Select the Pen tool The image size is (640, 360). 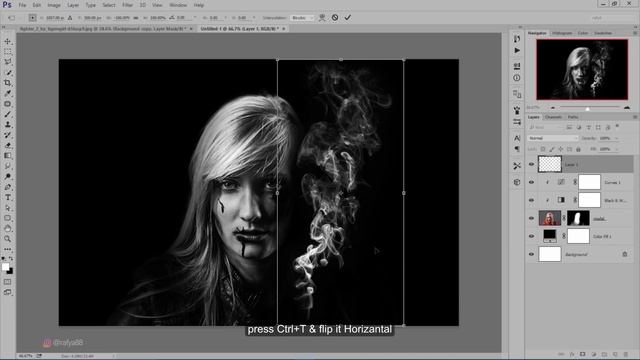(x=8, y=187)
